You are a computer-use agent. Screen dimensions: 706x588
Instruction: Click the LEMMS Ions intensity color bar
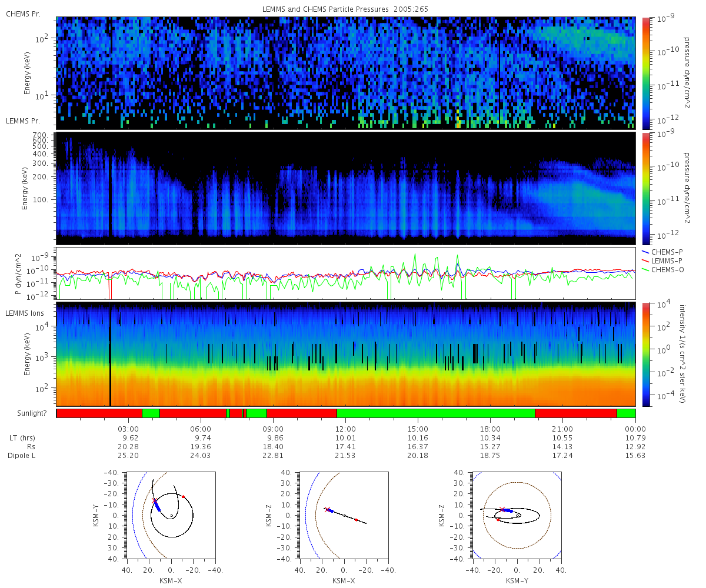click(645, 355)
